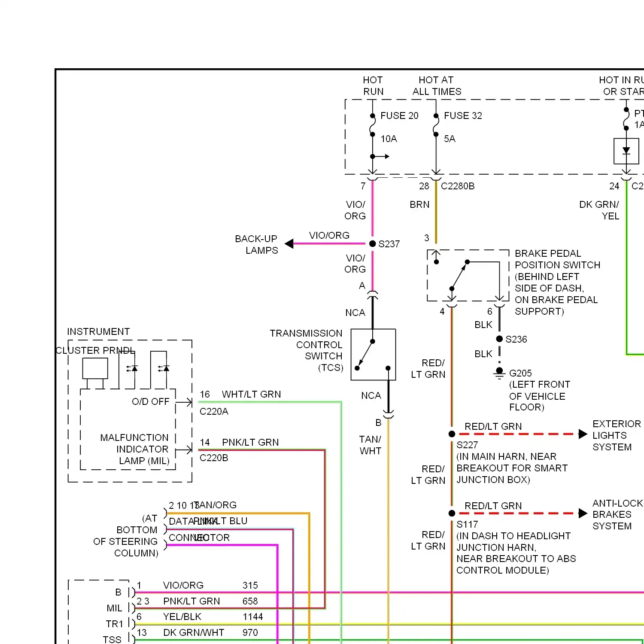This screenshot has width=644, height=644.
Task: Click the ANTI-LOCK BRAKES SYSTEM arrowhead
Action: click(x=583, y=513)
